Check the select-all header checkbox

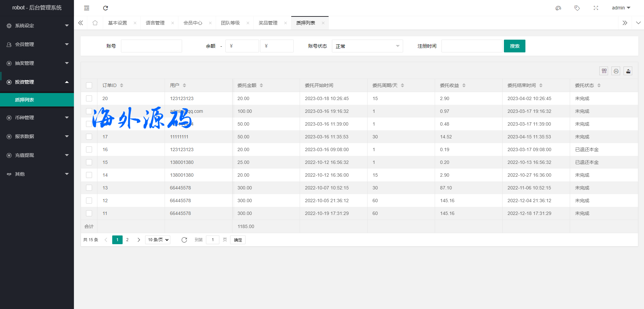click(89, 85)
